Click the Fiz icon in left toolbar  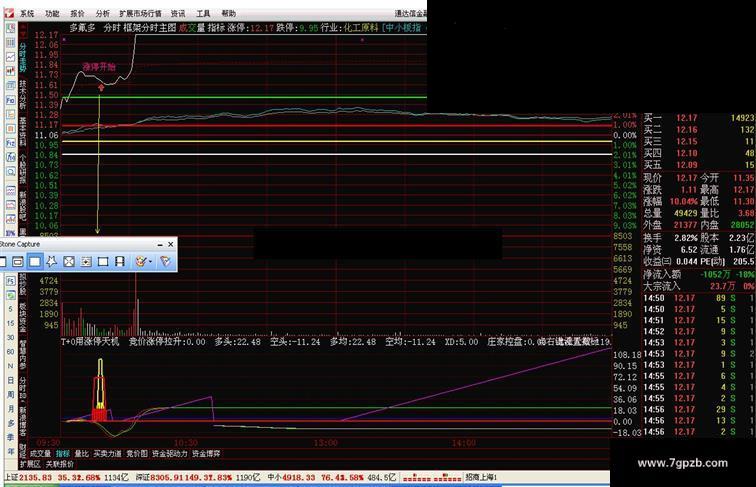(11, 143)
